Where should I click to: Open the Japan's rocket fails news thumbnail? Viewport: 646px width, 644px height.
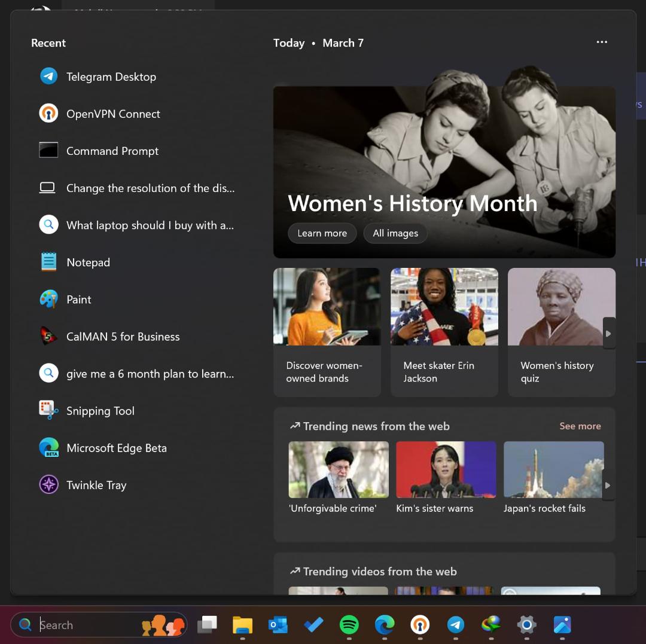[553, 469]
